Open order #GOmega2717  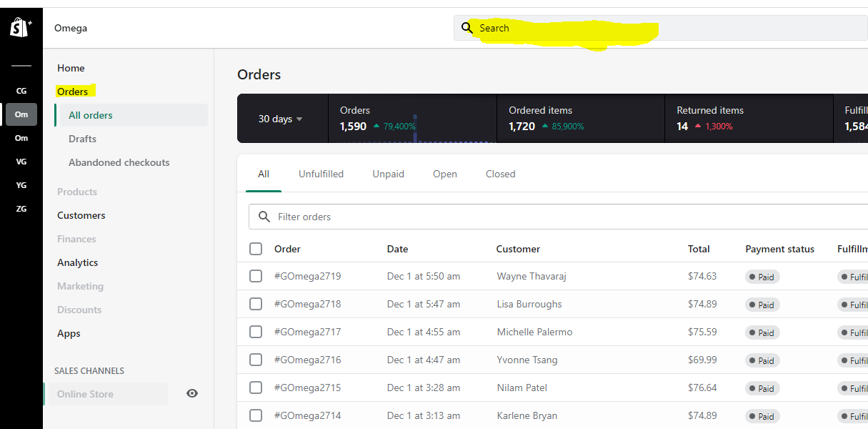307,332
